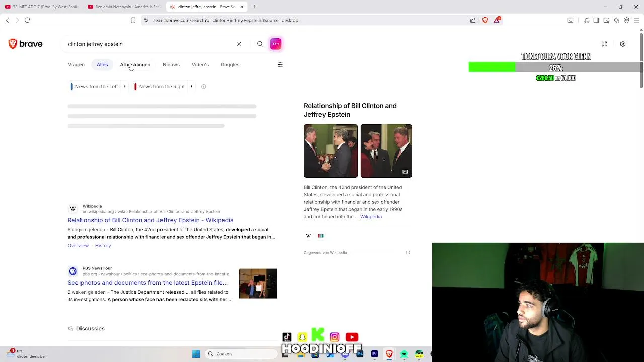Open infobox photo of Epstein with Clinton
This screenshot has height=362, width=644.
coord(386,151)
